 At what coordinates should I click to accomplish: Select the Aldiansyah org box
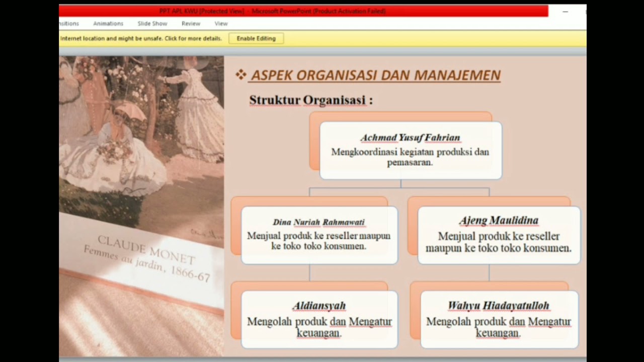[319, 320]
